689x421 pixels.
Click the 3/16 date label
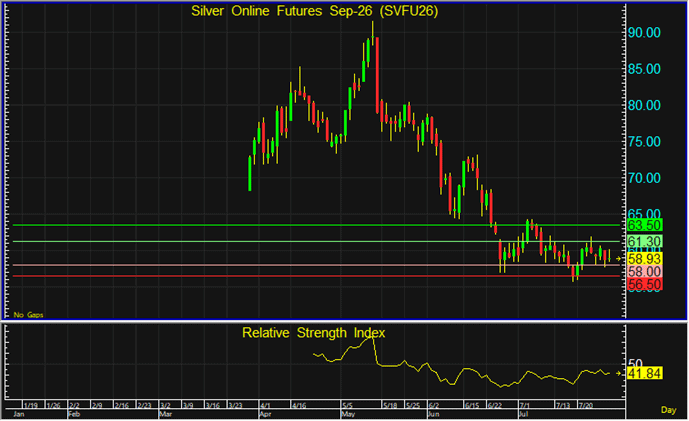click(213, 405)
